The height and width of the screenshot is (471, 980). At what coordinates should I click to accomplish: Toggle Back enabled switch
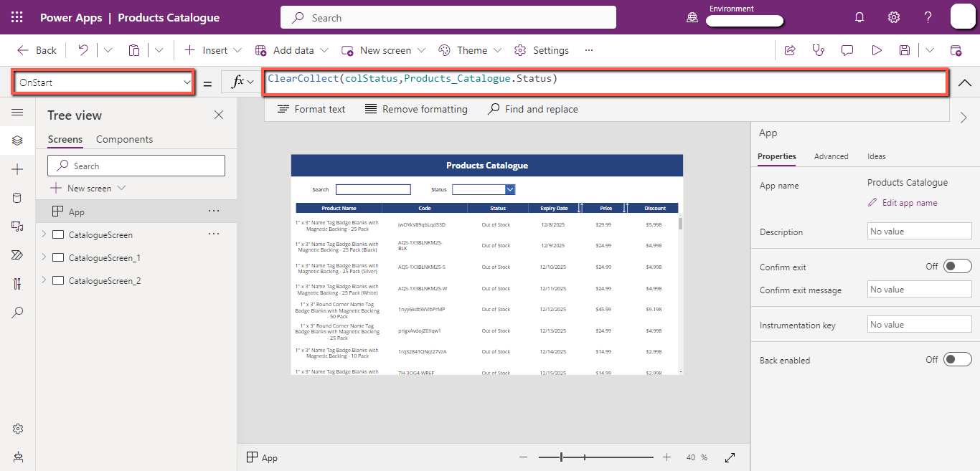(957, 359)
